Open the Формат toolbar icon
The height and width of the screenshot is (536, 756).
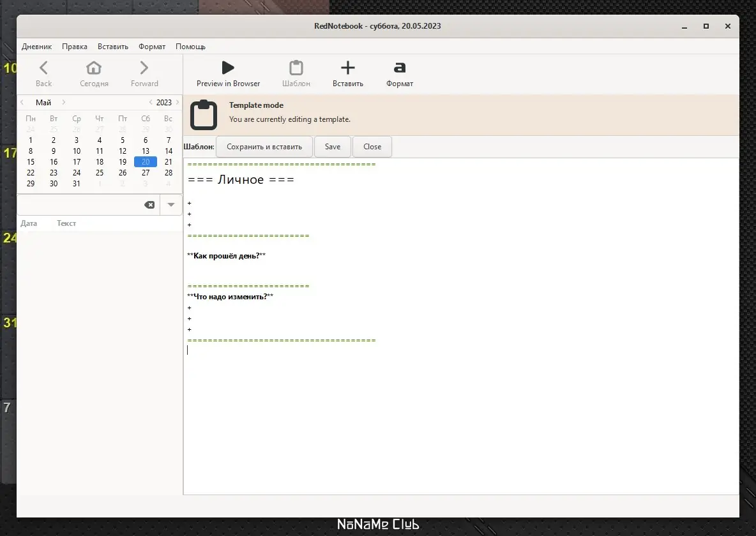(x=400, y=68)
